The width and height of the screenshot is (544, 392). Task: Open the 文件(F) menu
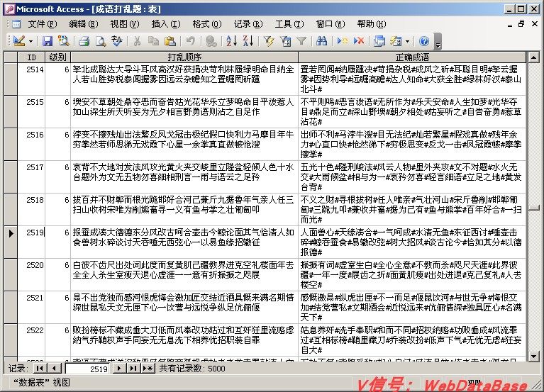43,24
